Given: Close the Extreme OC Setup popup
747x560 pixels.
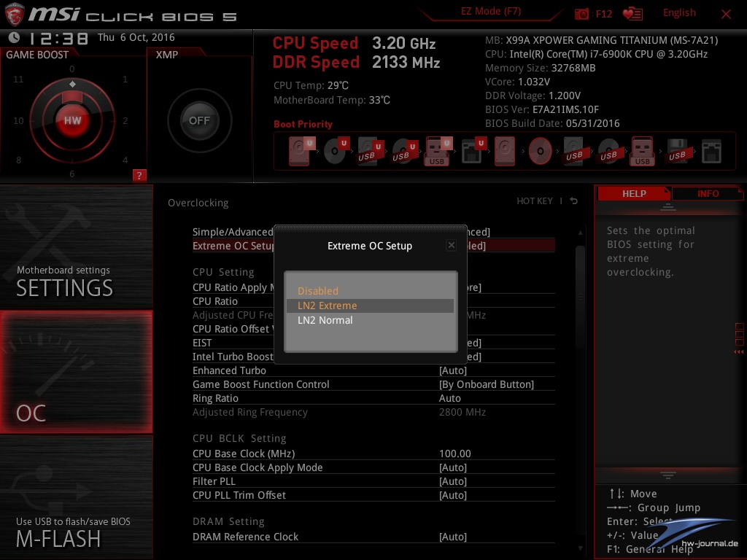Looking at the screenshot, I should (x=451, y=245).
